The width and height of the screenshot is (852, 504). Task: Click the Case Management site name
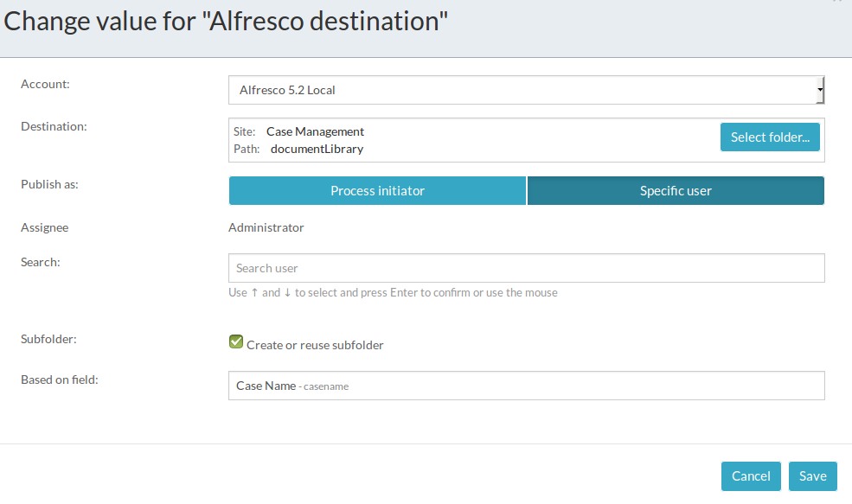[315, 132]
